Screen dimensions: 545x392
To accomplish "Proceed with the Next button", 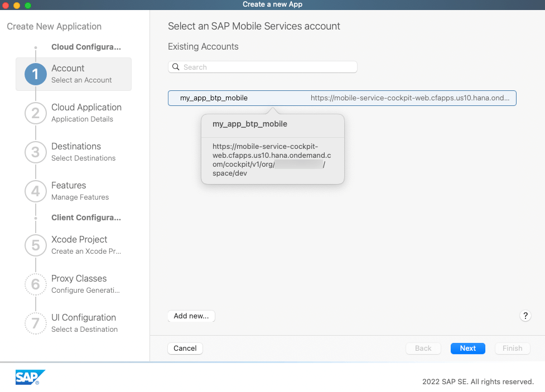I will pos(468,348).
